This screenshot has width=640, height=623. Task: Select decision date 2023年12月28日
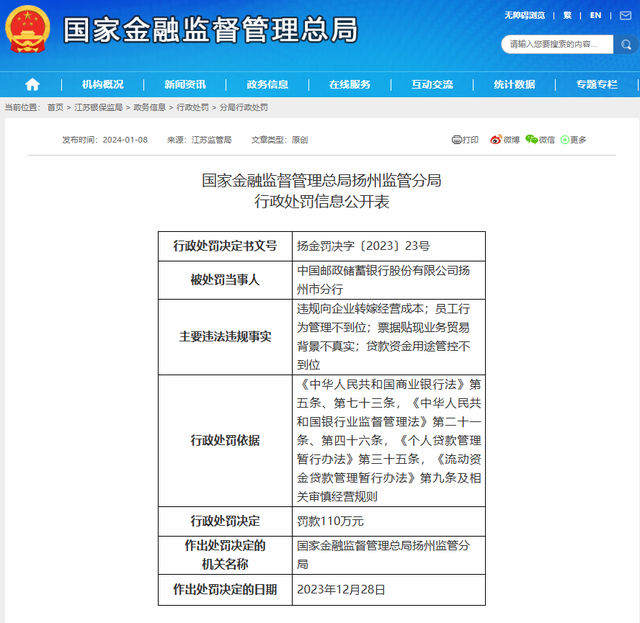[341, 590]
